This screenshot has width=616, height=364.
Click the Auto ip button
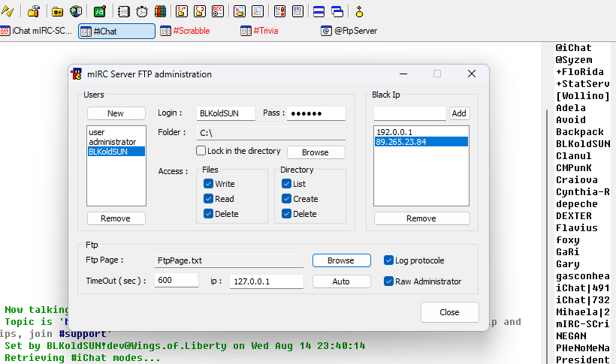pyautogui.click(x=341, y=281)
